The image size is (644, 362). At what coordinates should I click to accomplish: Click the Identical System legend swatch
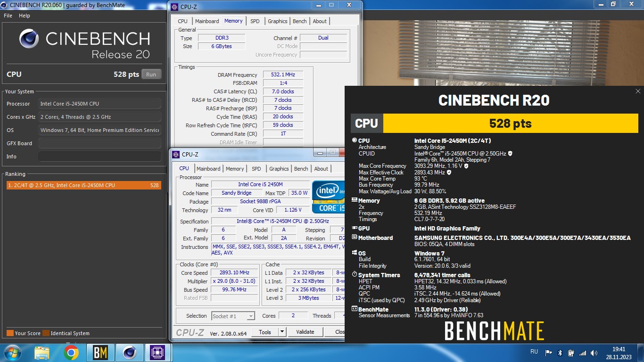[x=46, y=333]
